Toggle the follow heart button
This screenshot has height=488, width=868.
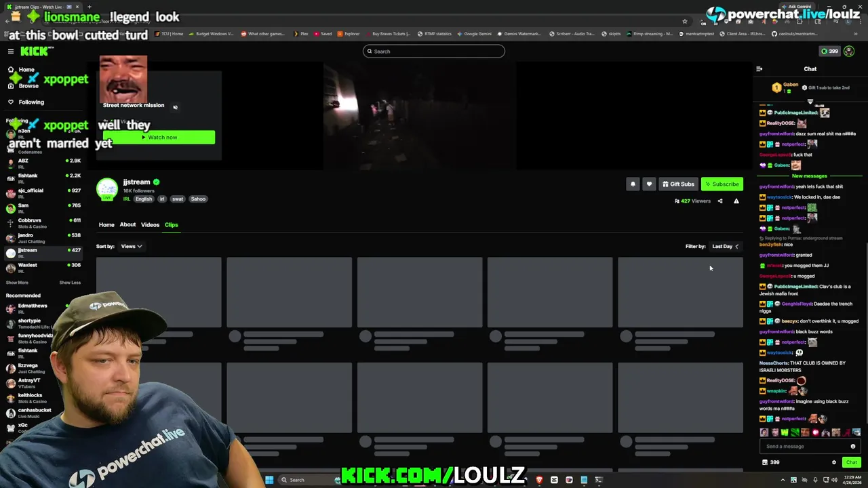(x=649, y=184)
